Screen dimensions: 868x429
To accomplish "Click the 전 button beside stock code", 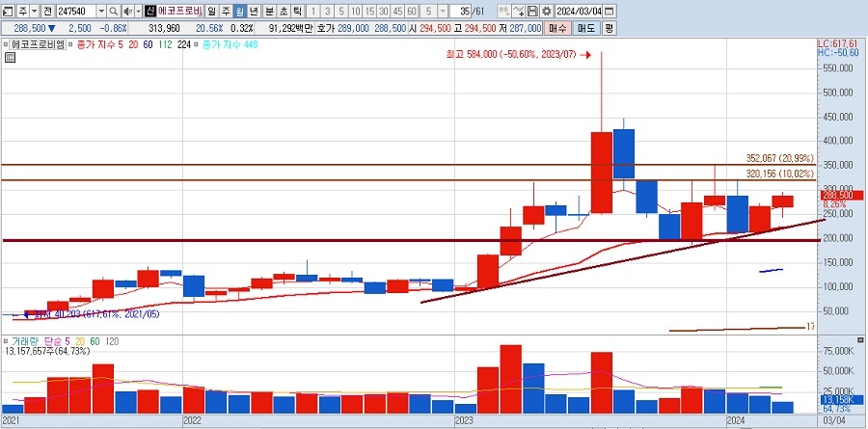I will tap(48, 11).
